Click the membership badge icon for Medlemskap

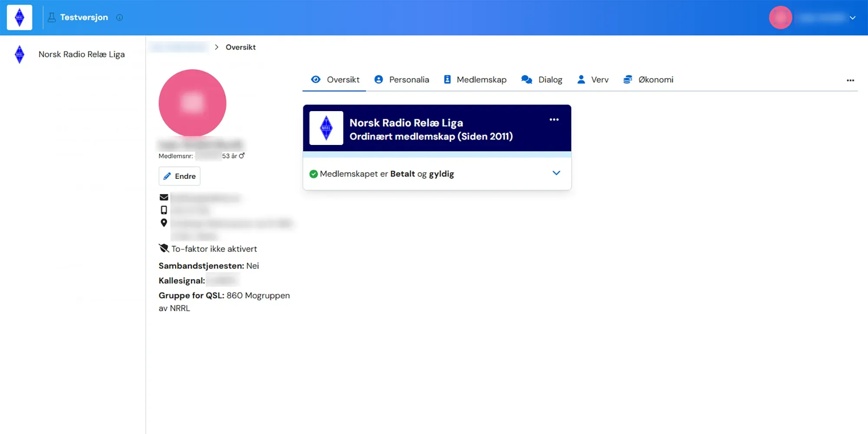(x=447, y=79)
